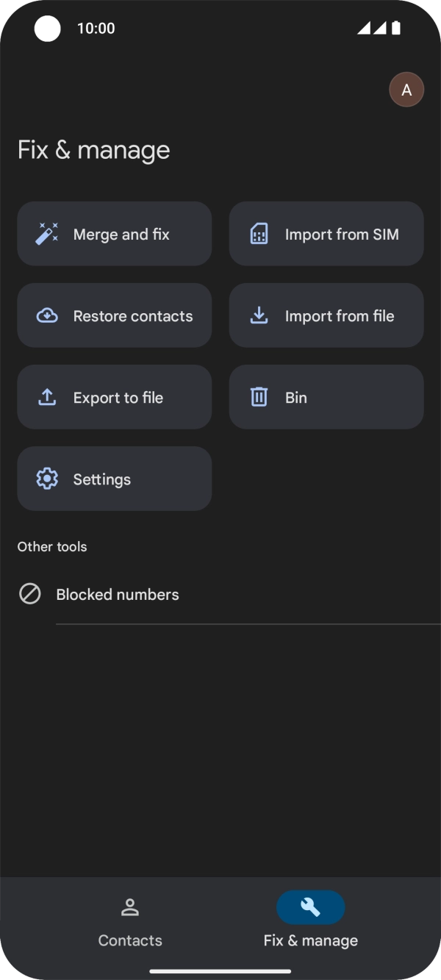
Task: Tap the magic wand icon
Action: tap(47, 234)
